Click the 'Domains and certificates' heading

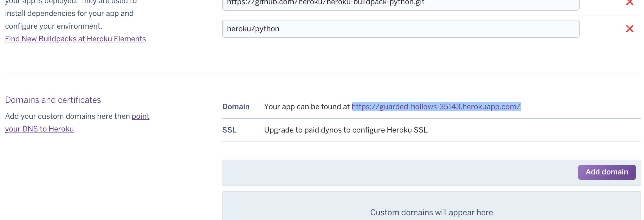point(53,100)
